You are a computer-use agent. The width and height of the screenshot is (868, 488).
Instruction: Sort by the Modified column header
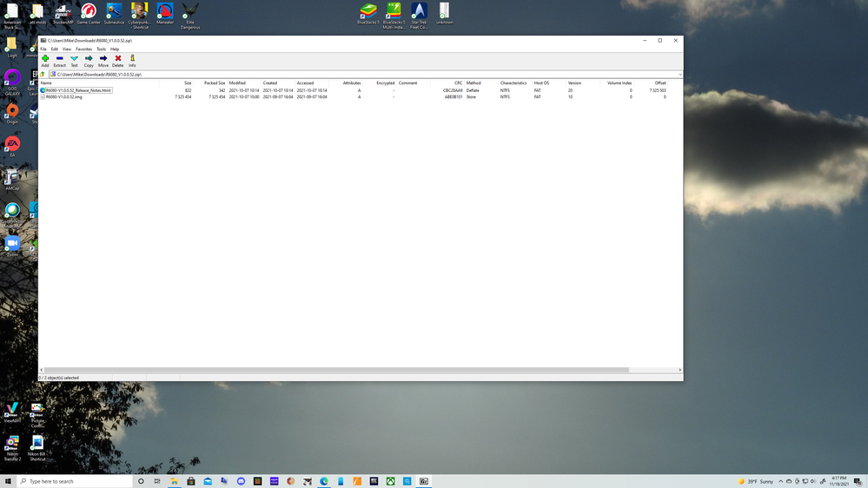pos(237,83)
